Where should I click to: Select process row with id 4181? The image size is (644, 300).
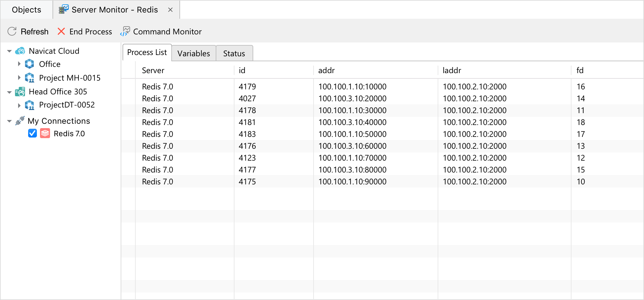point(382,122)
